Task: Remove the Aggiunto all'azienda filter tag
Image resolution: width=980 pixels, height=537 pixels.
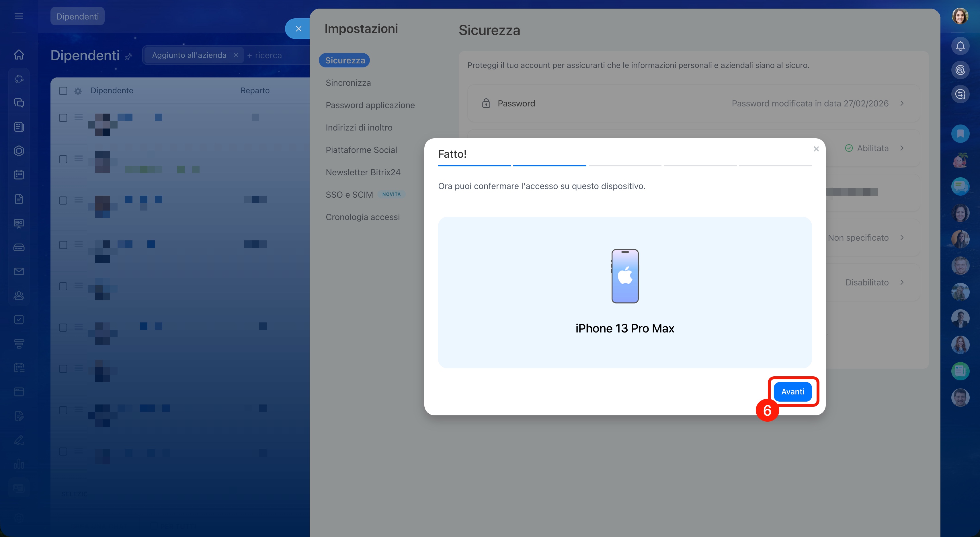Action: click(236, 55)
